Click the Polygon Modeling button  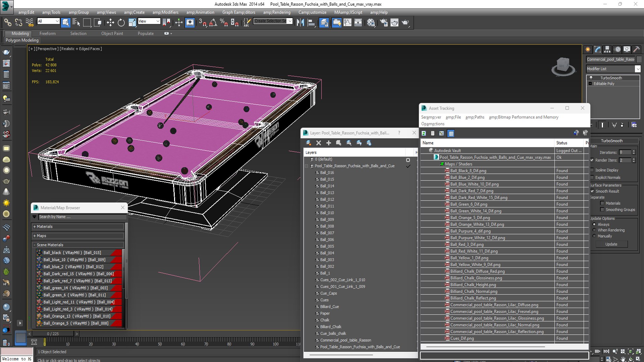[22, 40]
